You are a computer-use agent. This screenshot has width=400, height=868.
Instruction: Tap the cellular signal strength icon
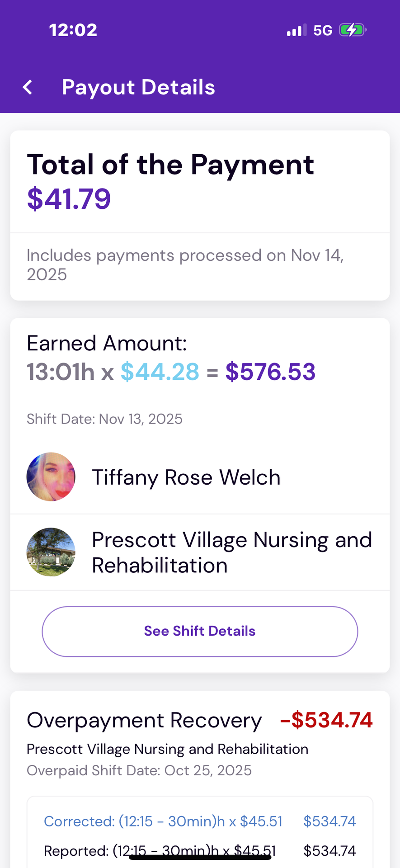click(x=296, y=30)
